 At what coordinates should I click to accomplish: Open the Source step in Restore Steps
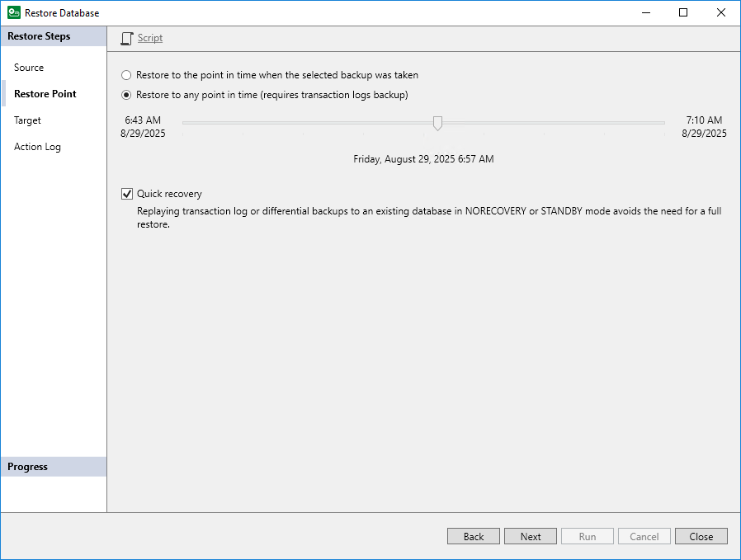[x=27, y=67]
